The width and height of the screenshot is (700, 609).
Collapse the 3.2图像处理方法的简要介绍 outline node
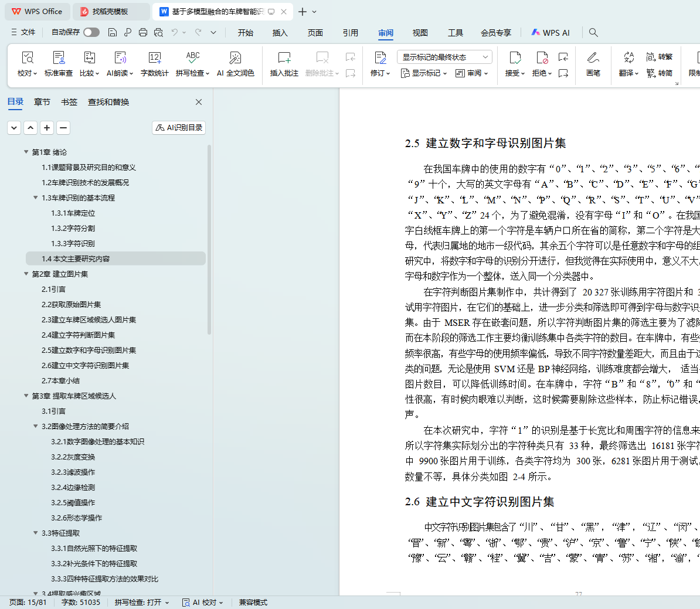coord(36,426)
